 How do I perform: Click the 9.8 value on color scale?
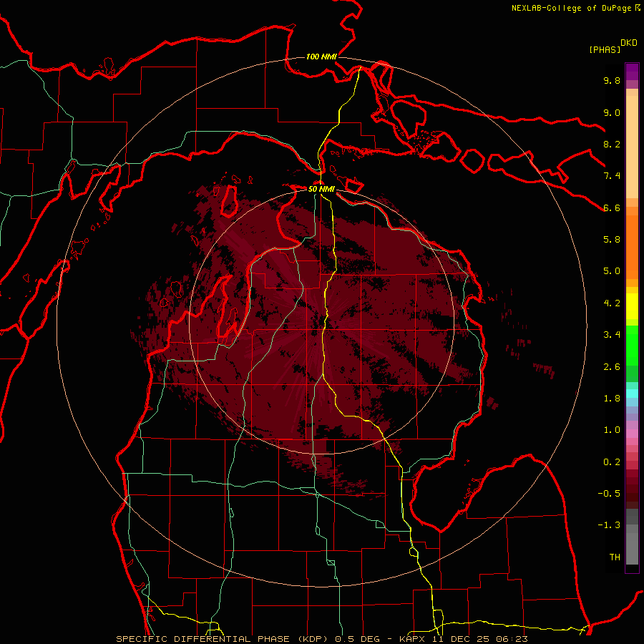(612, 80)
